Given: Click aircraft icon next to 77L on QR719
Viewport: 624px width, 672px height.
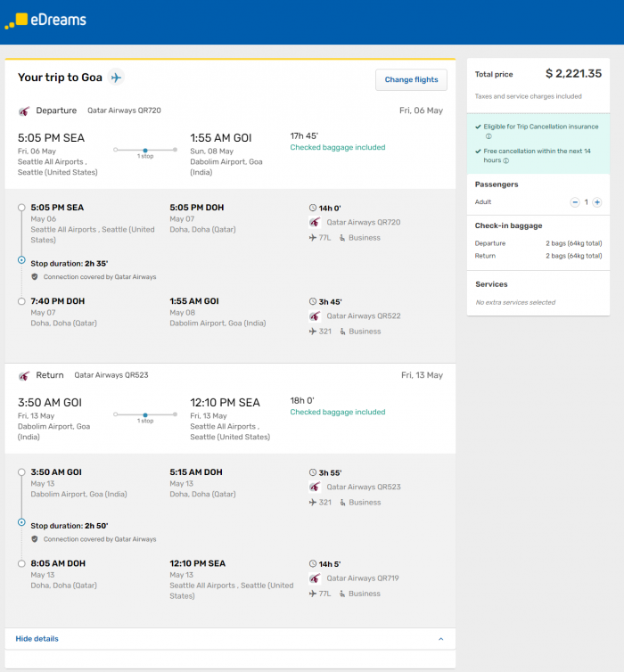Looking at the screenshot, I should pos(313,594).
